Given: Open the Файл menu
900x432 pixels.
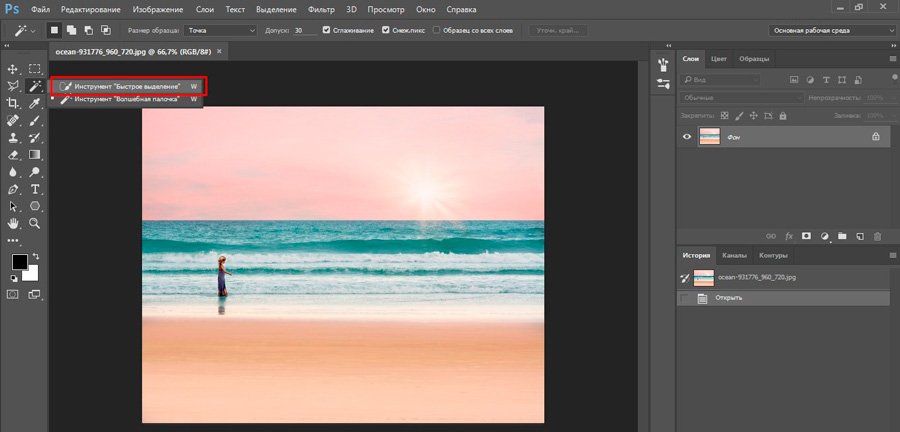Looking at the screenshot, I should 40,10.
